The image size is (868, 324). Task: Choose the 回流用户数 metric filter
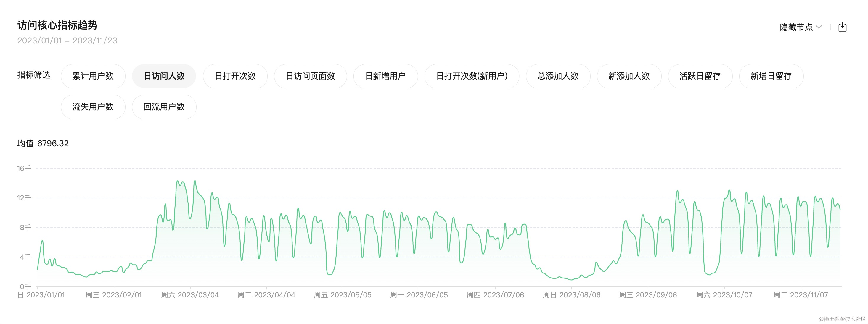coord(164,107)
